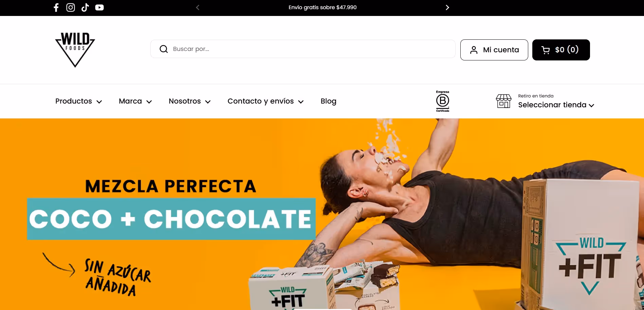Image resolution: width=644 pixels, height=310 pixels.
Task: Open the Instagram profile icon
Action: click(x=71, y=7)
